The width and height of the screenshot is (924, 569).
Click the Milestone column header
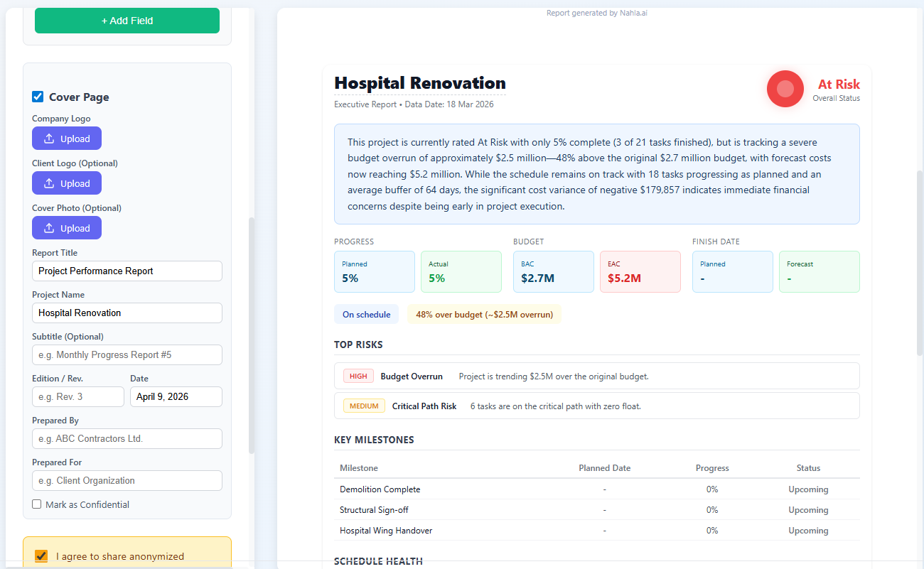tap(359, 468)
